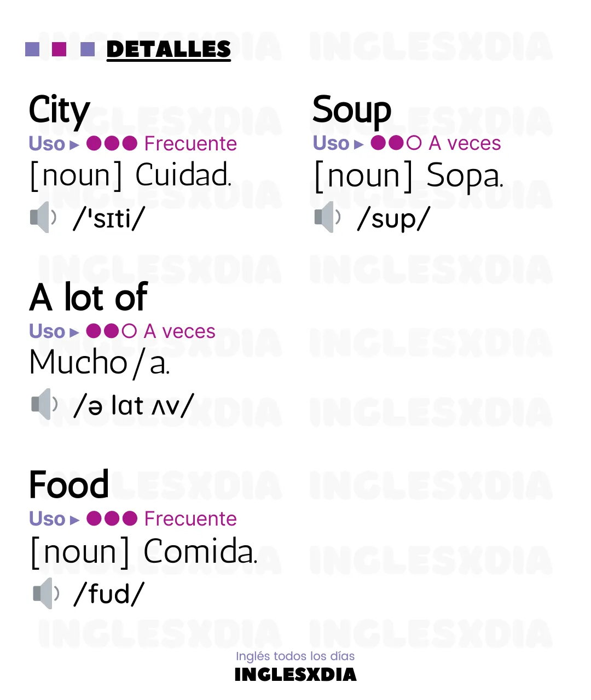Select the A lot of title
This screenshot has width=591, height=700.
(89, 297)
